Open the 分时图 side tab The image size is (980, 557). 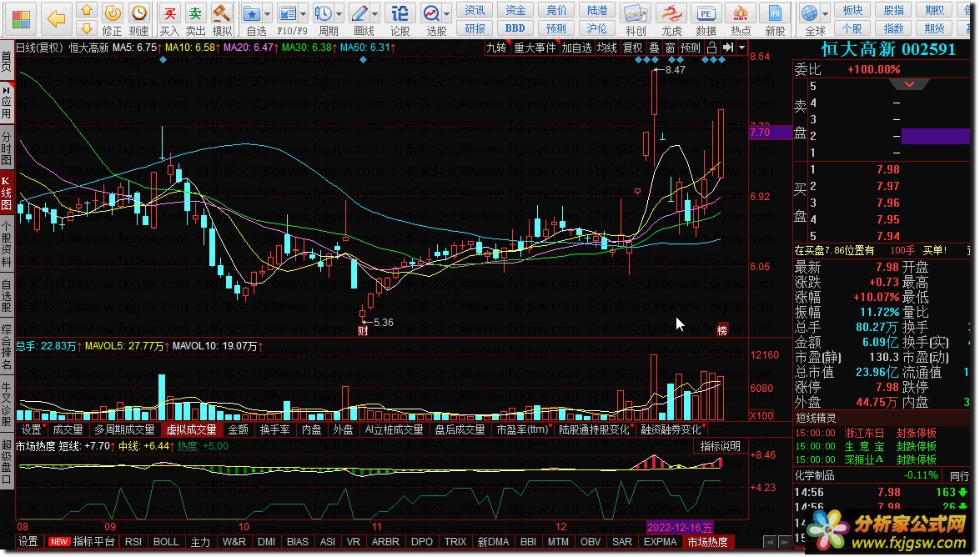click(x=6, y=148)
